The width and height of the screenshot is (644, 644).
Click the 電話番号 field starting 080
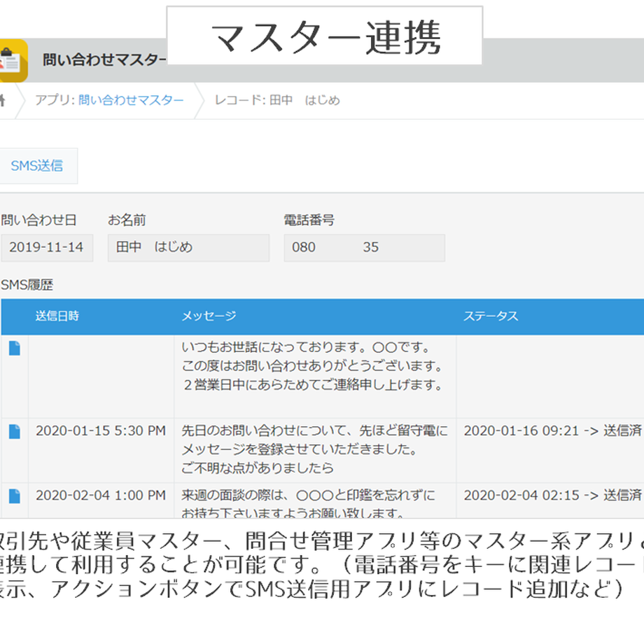tap(364, 248)
